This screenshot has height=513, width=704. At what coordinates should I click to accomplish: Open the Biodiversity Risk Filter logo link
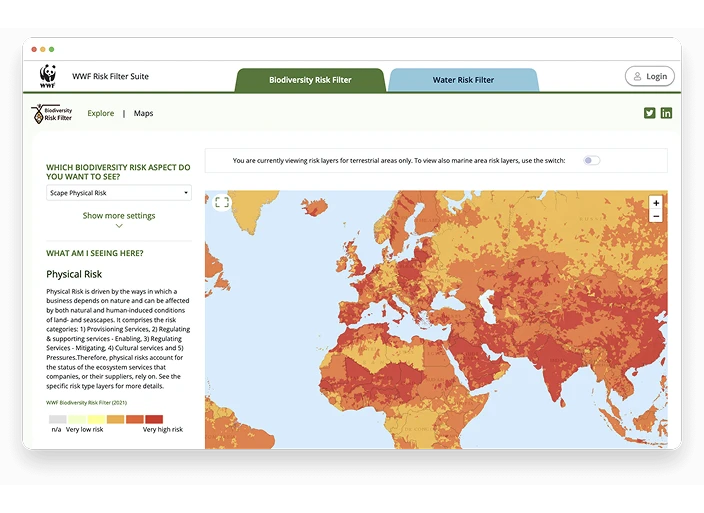point(52,114)
